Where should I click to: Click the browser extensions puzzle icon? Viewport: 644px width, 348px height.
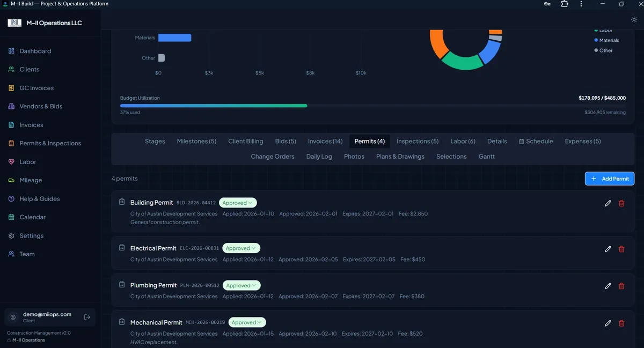565,4
